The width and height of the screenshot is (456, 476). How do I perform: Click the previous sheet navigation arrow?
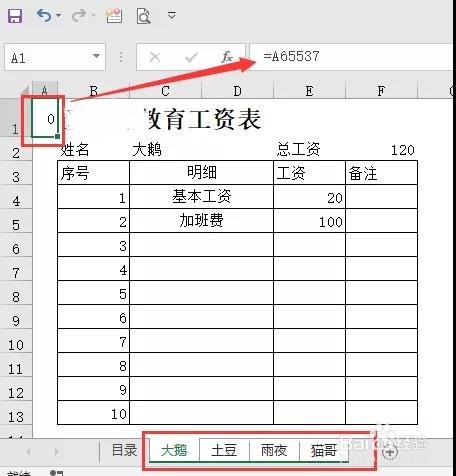28,451
